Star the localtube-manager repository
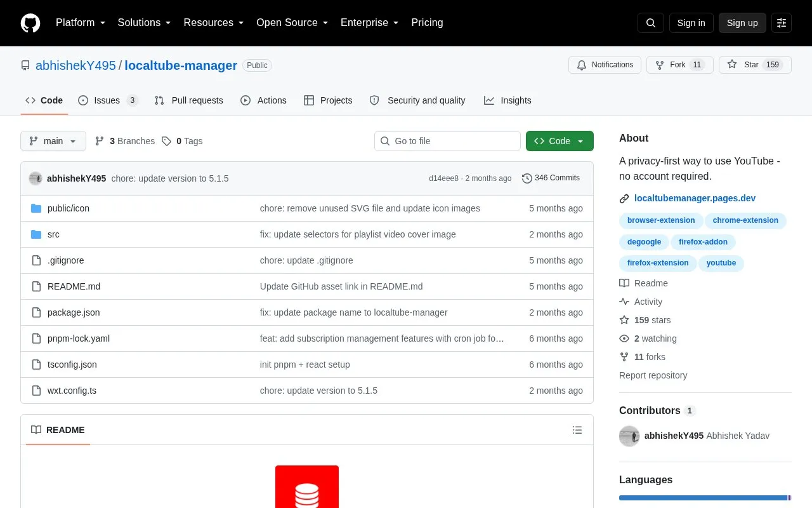This screenshot has height=508, width=812. click(755, 65)
